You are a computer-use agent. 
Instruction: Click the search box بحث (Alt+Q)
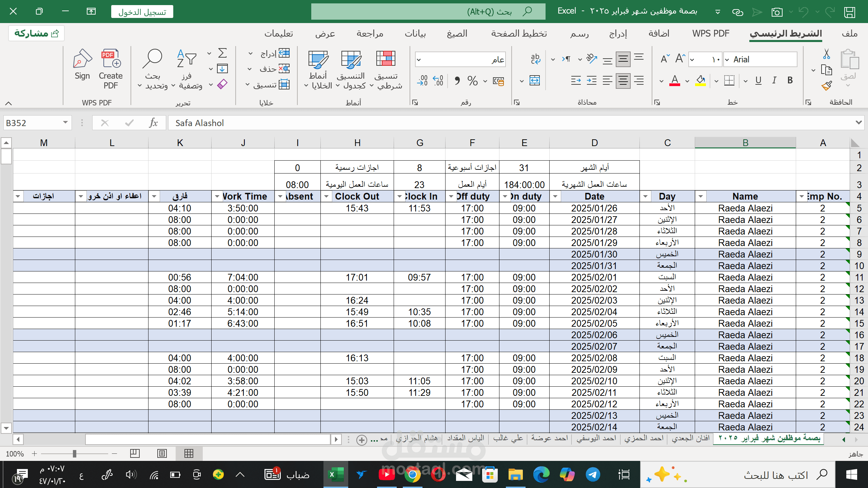coord(428,12)
